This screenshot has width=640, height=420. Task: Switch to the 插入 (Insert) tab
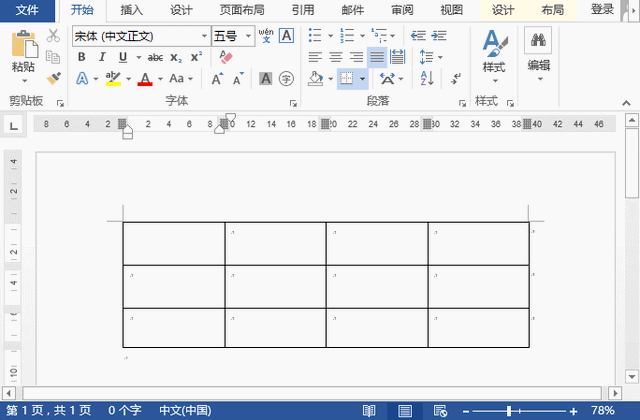point(131,10)
